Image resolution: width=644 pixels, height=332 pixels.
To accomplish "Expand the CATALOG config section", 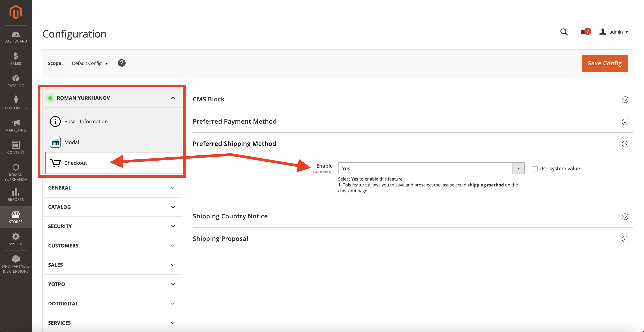I will click(112, 207).
